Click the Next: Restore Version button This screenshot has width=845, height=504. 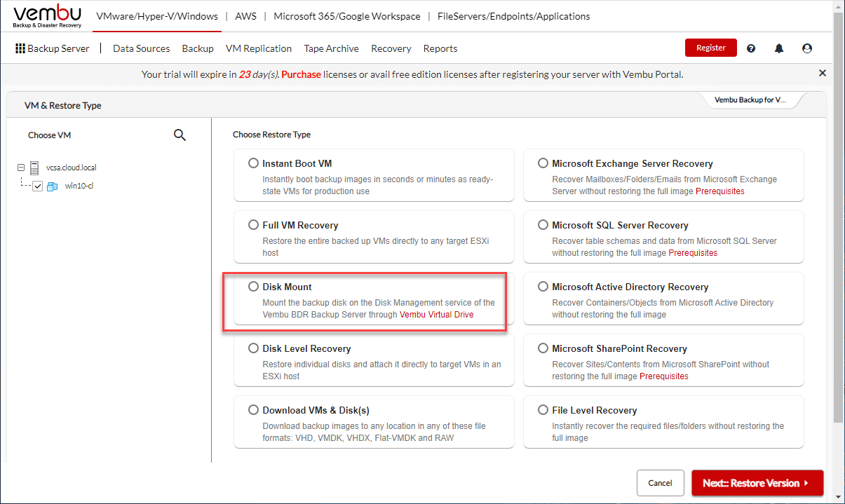pyautogui.click(x=757, y=483)
